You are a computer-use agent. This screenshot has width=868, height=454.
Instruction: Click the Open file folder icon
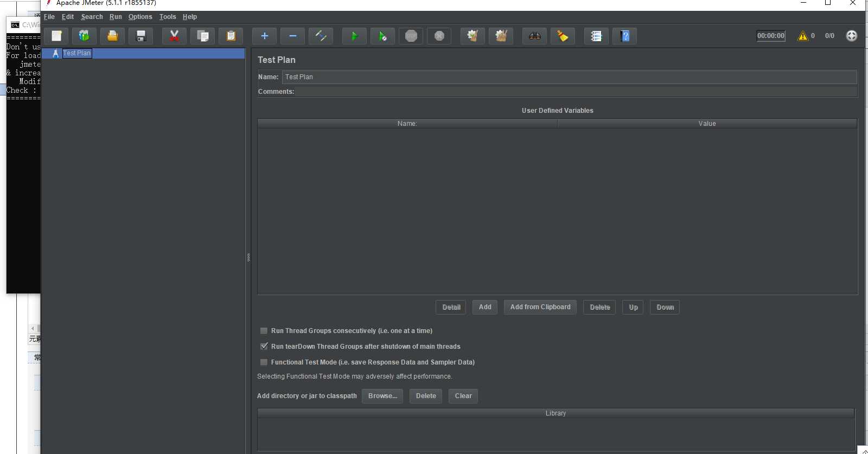112,36
